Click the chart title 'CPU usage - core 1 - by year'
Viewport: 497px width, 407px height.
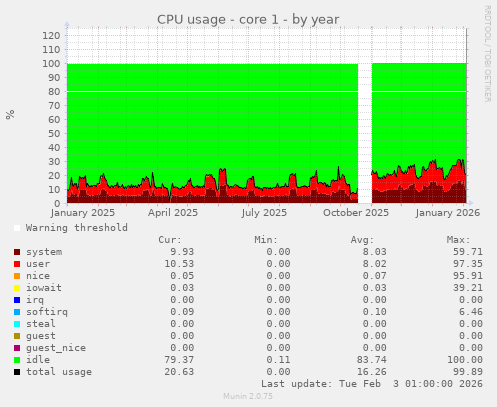[248, 20]
